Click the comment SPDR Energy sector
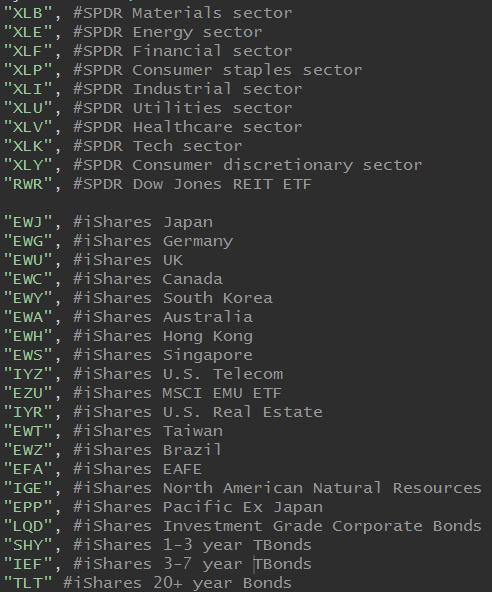This screenshot has width=492, height=592. pyautogui.click(x=168, y=32)
